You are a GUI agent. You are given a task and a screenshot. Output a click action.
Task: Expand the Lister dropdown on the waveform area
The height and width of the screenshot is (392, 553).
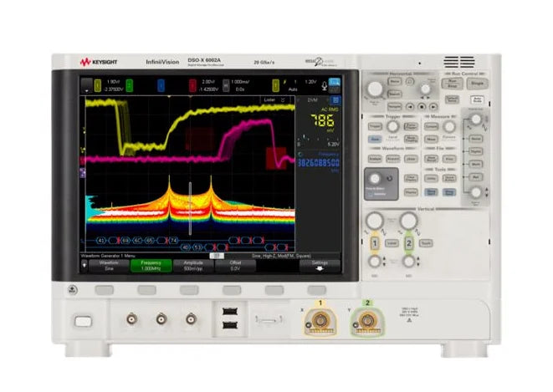click(274, 100)
